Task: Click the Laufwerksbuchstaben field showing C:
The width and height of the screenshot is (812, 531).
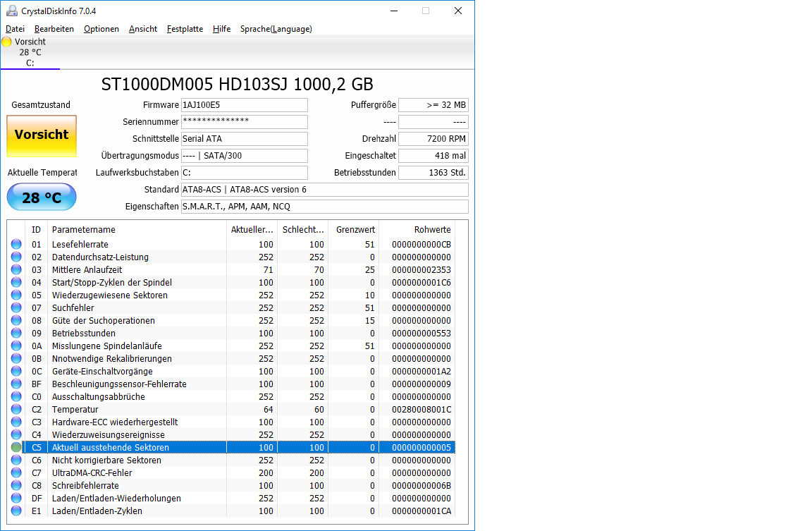Action: click(x=245, y=173)
